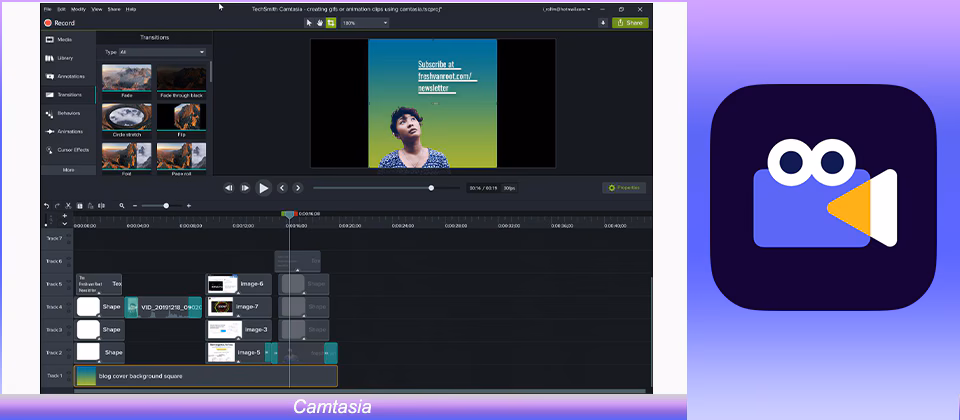960x420 pixels.
Task: Click the timeline zoom magnifier icon
Action: [122, 206]
